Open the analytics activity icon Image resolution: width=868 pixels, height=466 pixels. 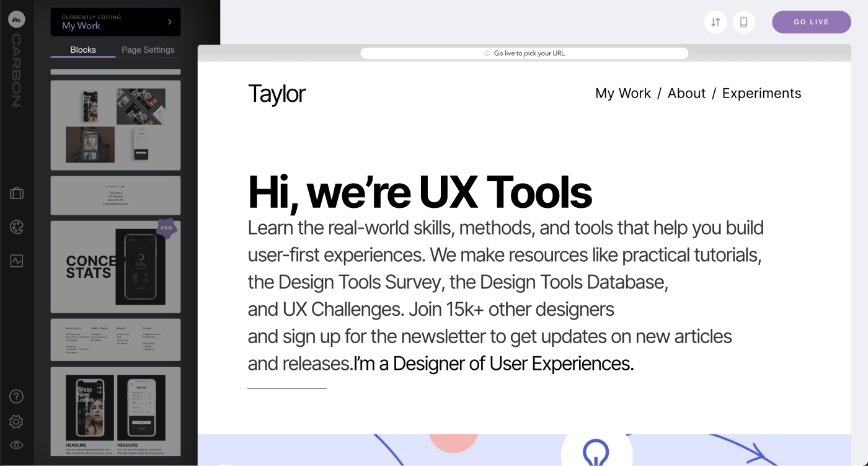17,261
